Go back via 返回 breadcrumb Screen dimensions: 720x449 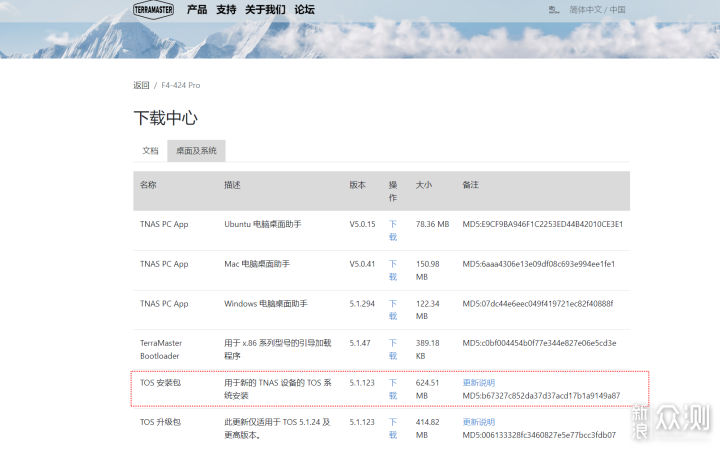141,85
